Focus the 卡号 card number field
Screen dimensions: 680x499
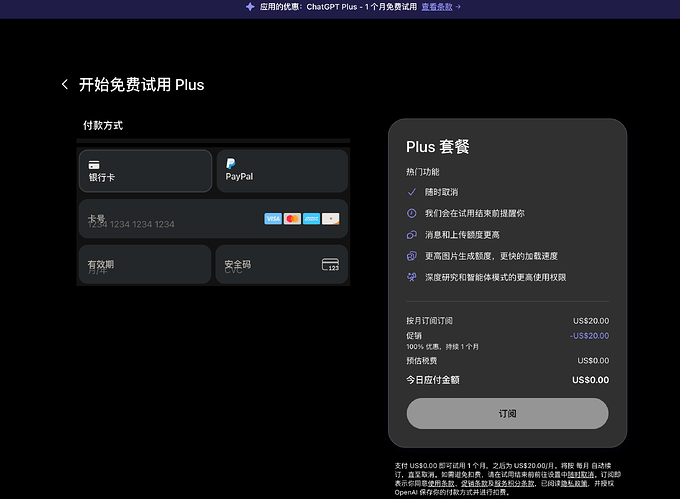pyautogui.click(x=213, y=219)
